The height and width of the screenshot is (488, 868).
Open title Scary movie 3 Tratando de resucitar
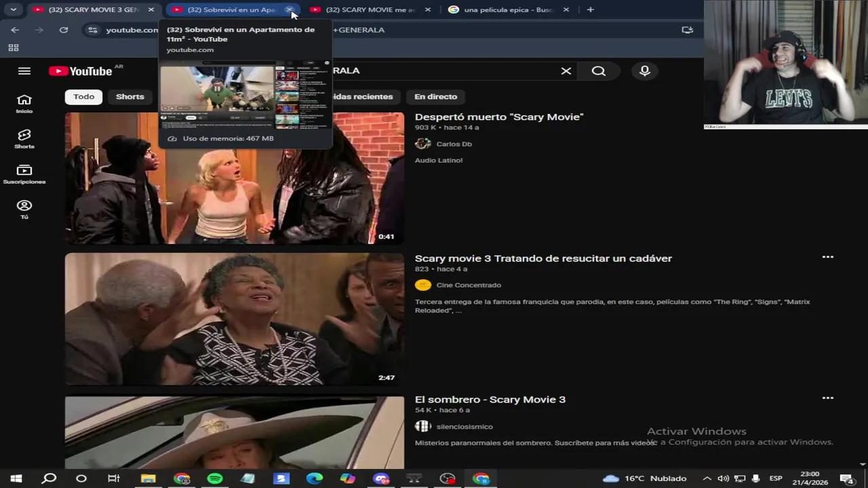coord(543,258)
